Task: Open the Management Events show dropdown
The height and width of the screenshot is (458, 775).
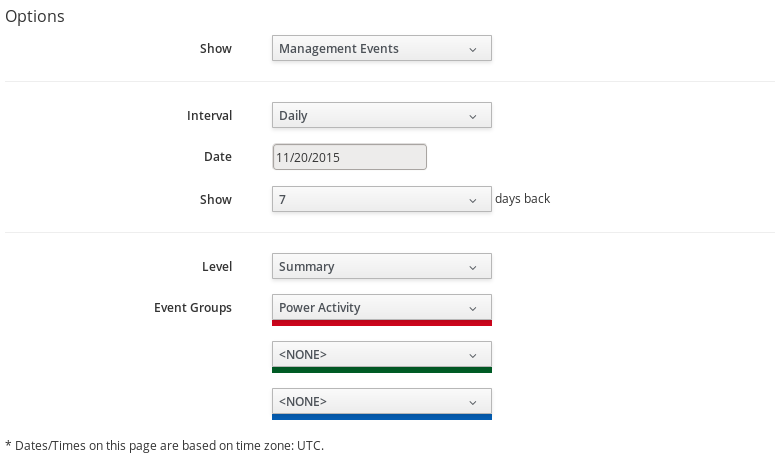Action: [381, 48]
